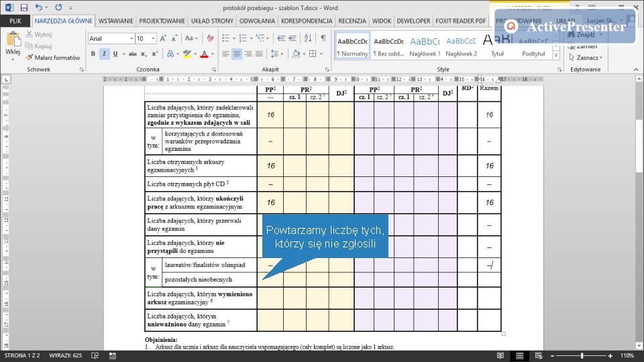Toggle superscript formatting
This screenshot has height=362, width=644.
155,54
